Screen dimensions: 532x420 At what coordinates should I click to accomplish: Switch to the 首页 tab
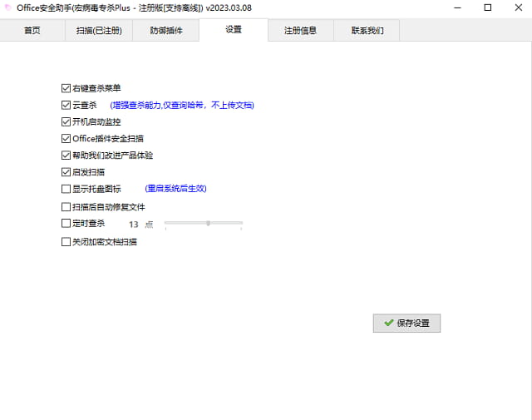coord(32,31)
